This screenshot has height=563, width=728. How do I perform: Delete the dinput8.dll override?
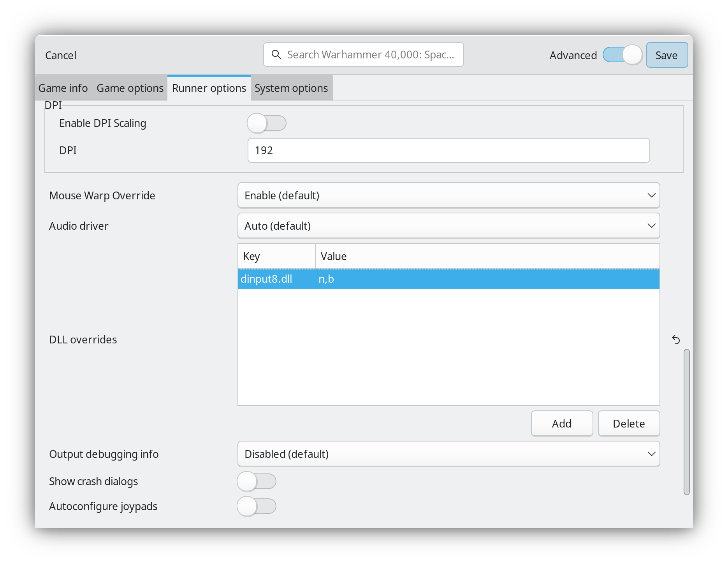tap(628, 423)
